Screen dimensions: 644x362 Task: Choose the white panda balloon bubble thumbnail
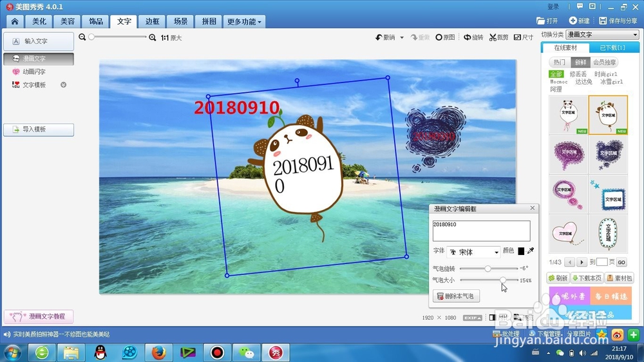pos(569,115)
